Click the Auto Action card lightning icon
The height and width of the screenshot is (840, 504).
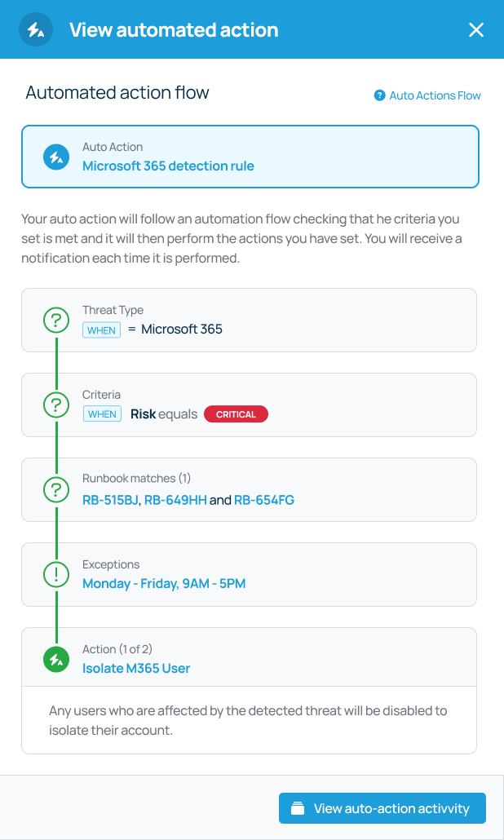55,157
